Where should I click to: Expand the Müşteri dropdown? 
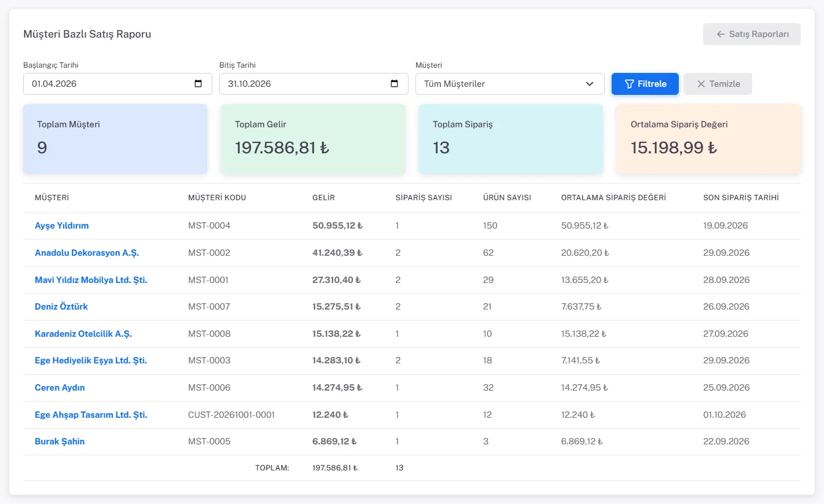[510, 84]
